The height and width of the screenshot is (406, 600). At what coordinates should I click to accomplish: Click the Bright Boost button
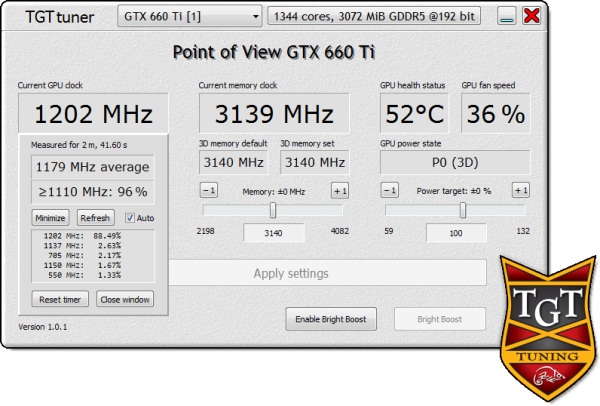click(440, 319)
